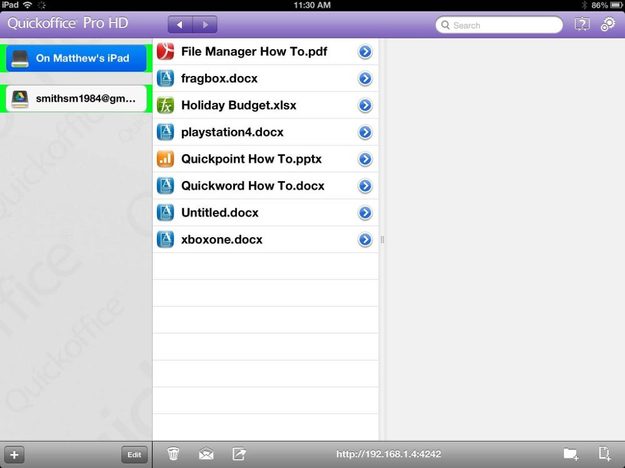Show details arrow for xboxone.docx
The width and height of the screenshot is (625, 468).
[365, 240]
